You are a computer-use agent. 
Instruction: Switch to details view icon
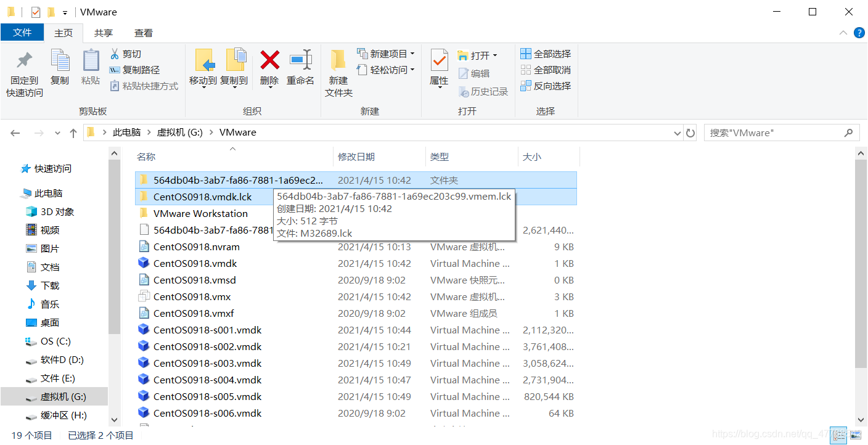tap(838, 435)
